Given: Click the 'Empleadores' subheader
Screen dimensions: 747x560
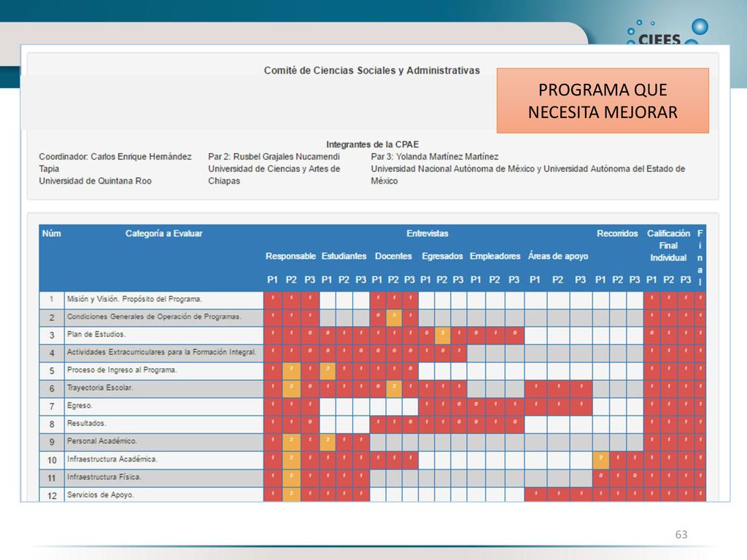Looking at the screenshot, I should tap(495, 256).
